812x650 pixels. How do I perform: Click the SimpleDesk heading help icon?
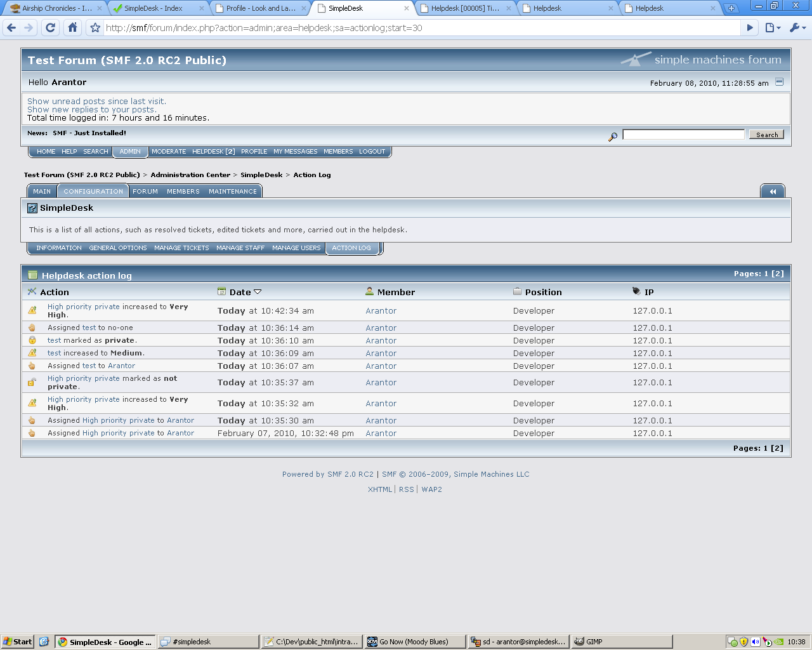tap(32, 208)
